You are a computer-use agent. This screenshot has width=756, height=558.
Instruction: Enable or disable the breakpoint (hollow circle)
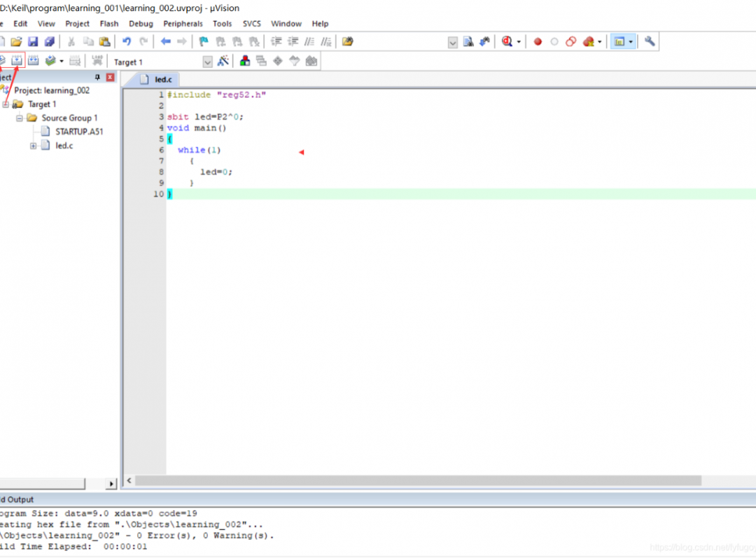coord(554,42)
